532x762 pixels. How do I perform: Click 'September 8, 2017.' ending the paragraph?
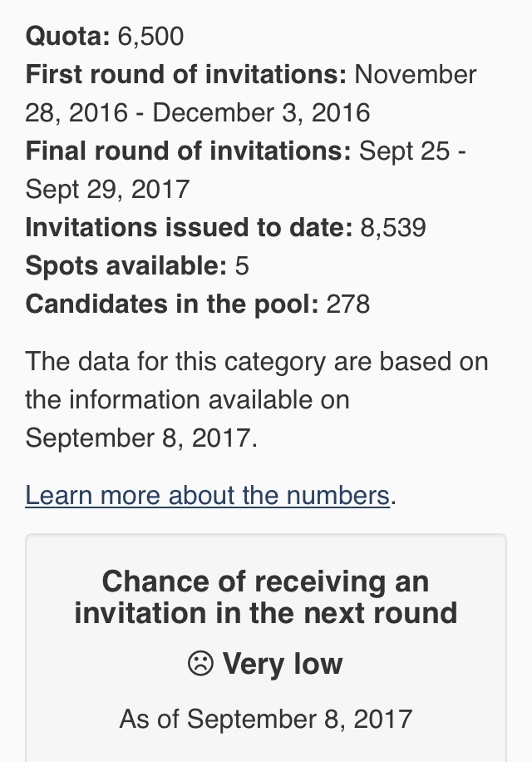(x=141, y=438)
